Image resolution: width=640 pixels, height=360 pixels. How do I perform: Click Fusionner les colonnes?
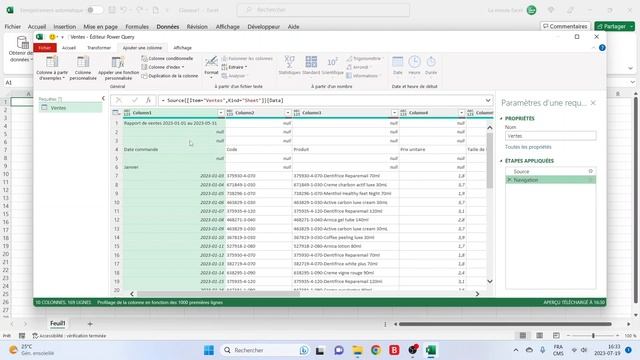pyautogui.click(x=247, y=58)
